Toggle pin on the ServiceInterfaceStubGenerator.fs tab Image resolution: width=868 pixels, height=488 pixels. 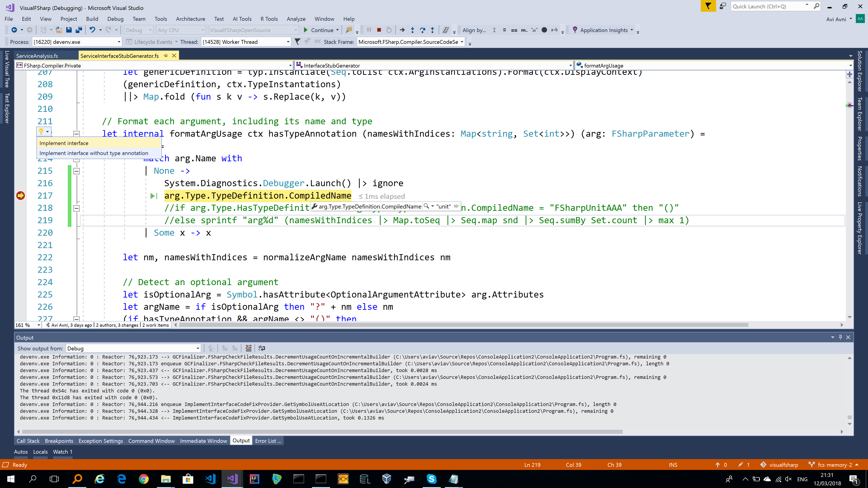click(x=166, y=56)
